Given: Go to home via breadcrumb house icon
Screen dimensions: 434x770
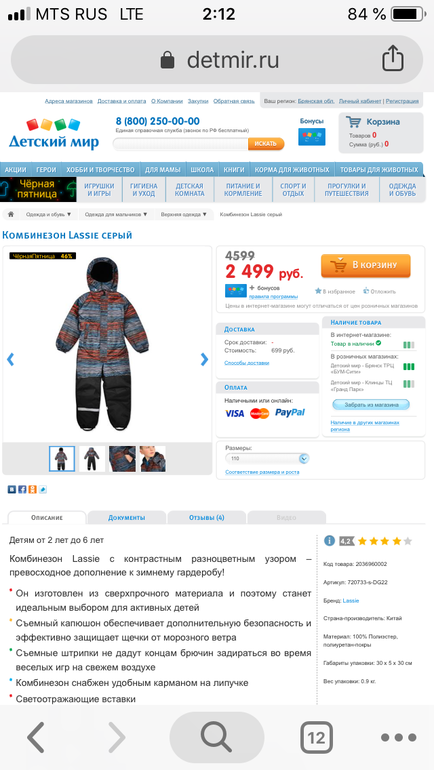Looking at the screenshot, I should point(11,214).
